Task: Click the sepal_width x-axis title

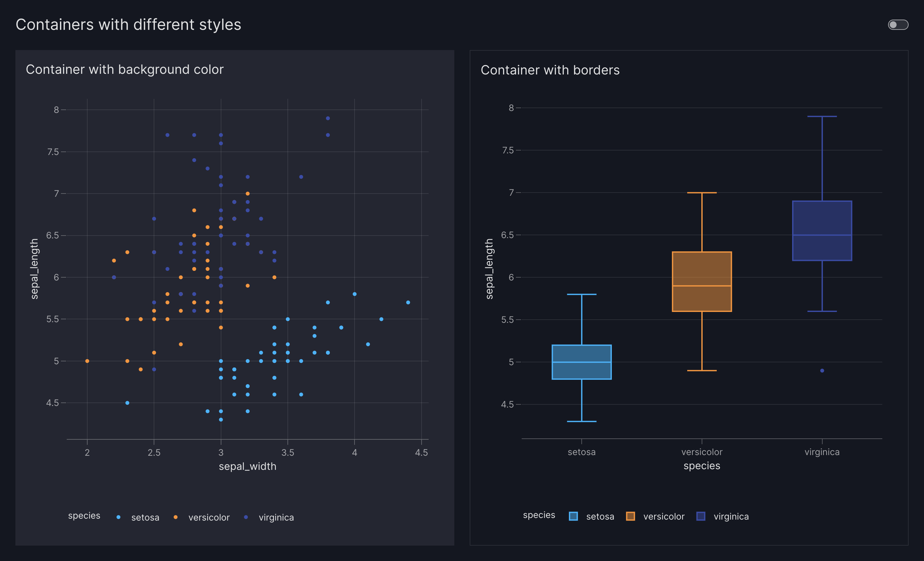Action: [247, 466]
